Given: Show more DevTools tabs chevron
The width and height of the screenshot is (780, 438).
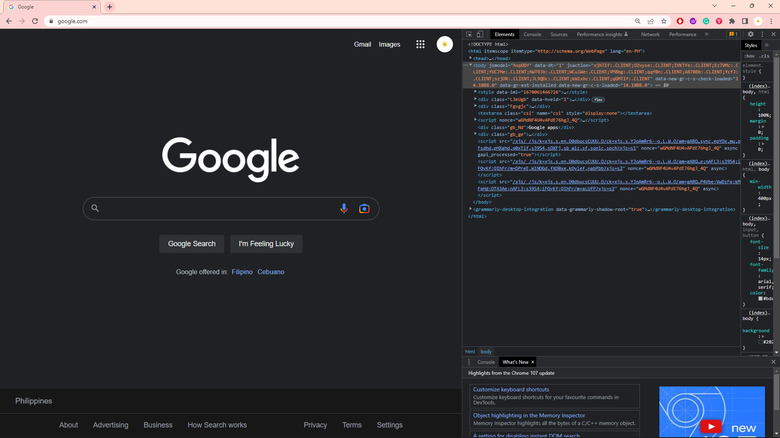Looking at the screenshot, I should pyautogui.click(x=705, y=34).
